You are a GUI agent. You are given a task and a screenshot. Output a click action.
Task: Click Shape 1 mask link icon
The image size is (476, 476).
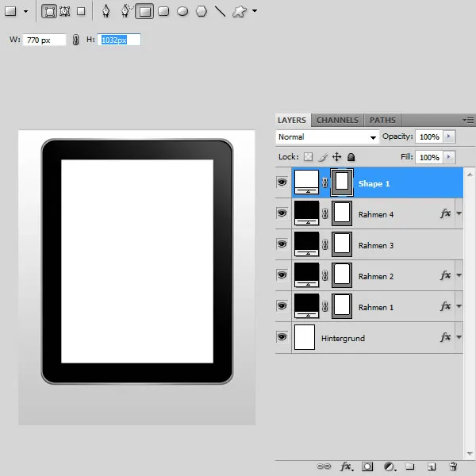pyautogui.click(x=324, y=182)
